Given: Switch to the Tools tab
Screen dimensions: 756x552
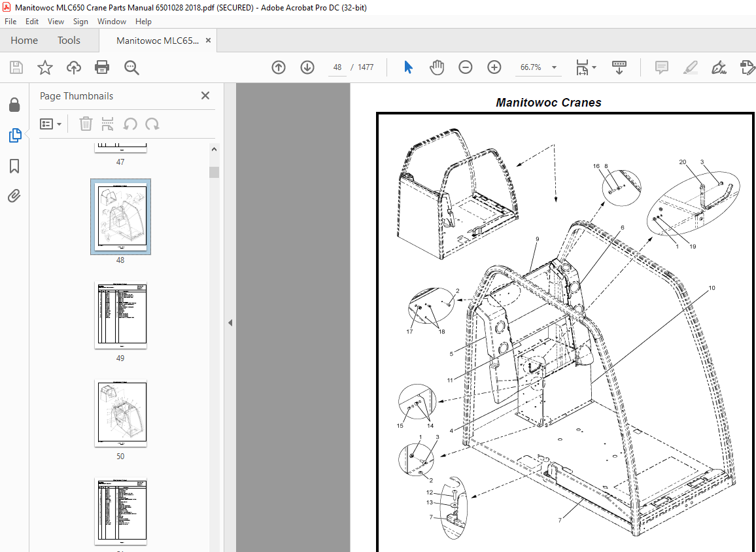Looking at the screenshot, I should [69, 41].
